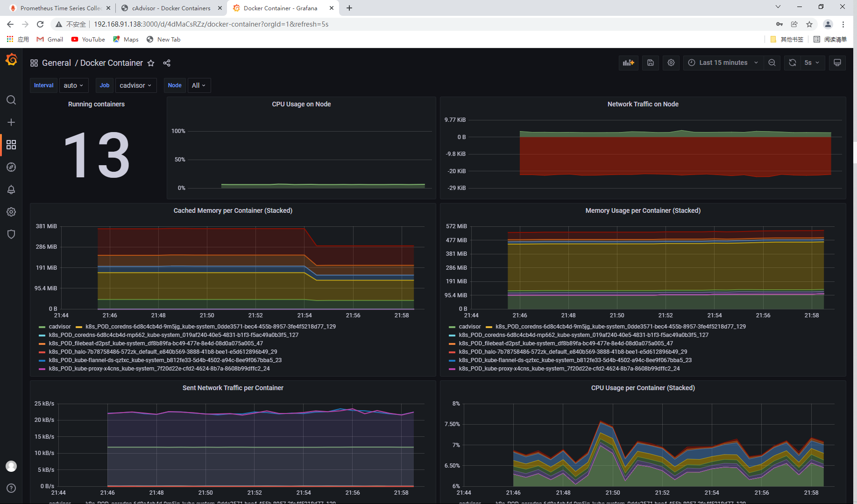Zoom out the time range
The image size is (857, 504).
tap(772, 63)
